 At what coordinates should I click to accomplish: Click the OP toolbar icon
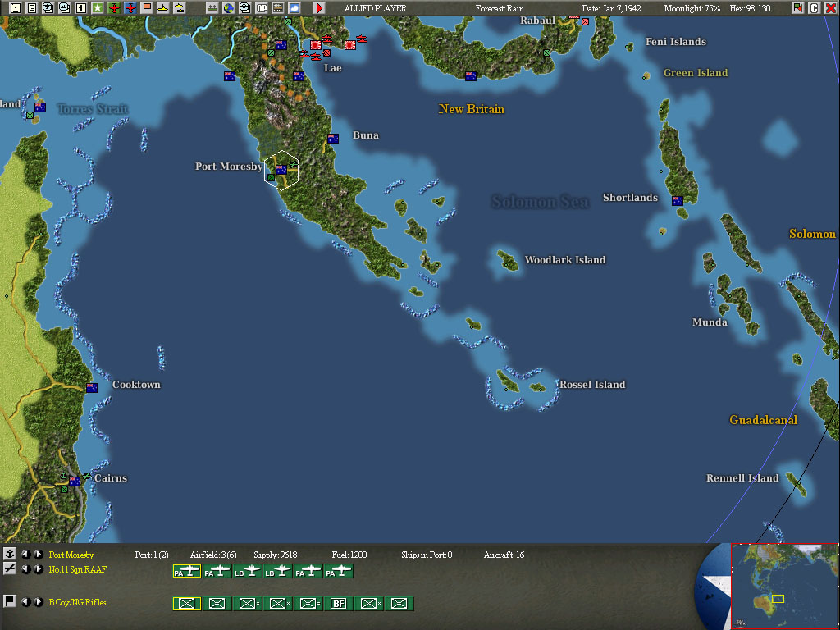click(262, 7)
